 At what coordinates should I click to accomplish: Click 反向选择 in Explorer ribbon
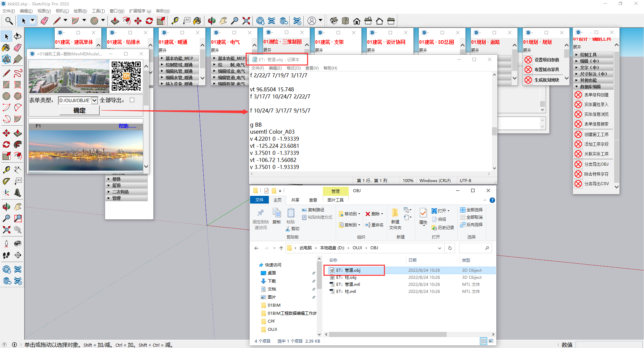pyautogui.click(x=471, y=225)
